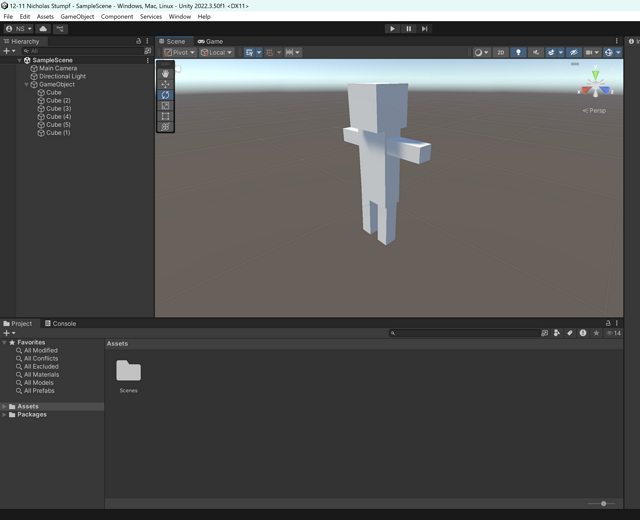Open the Pivot handle position dropdown

[179, 52]
